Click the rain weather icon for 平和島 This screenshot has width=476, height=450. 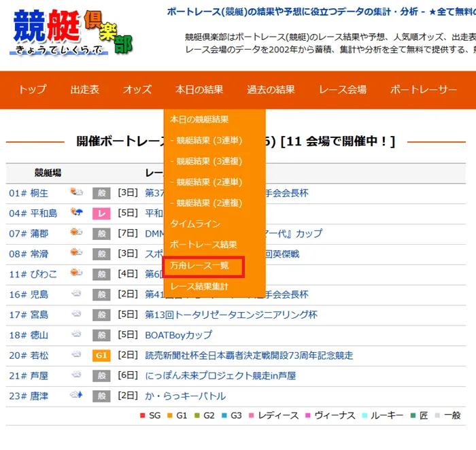point(76,213)
